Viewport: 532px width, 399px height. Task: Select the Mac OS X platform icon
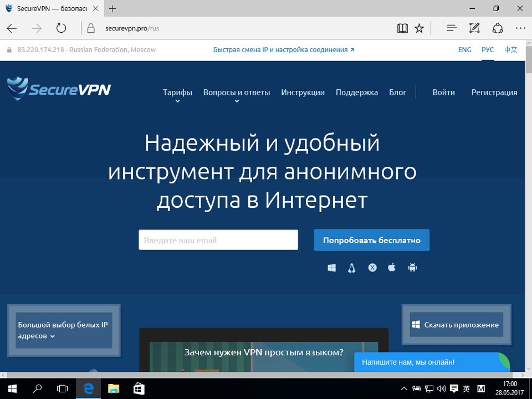[x=372, y=268]
